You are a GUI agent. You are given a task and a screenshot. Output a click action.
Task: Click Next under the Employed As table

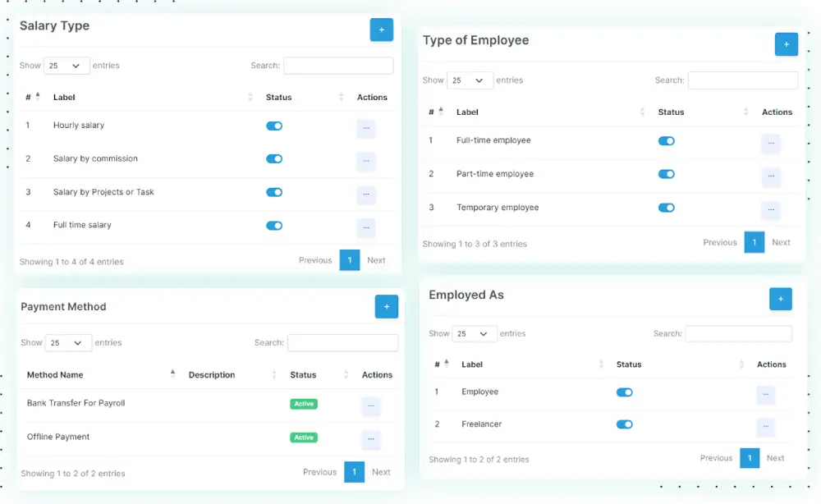pyautogui.click(x=775, y=458)
